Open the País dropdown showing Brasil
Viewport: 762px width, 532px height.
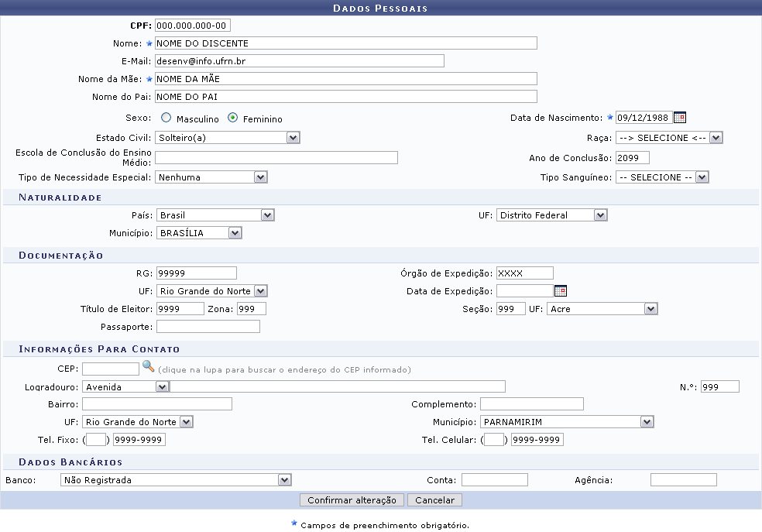(x=215, y=215)
